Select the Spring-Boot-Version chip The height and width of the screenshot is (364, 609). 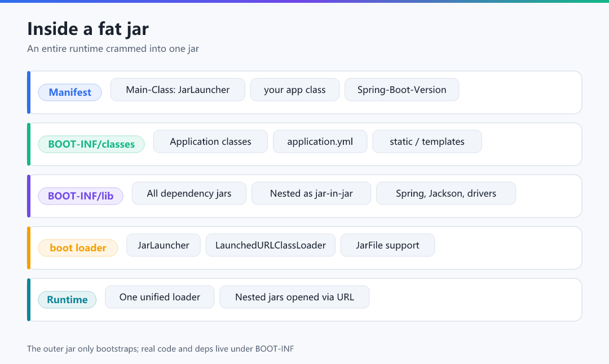tap(401, 90)
